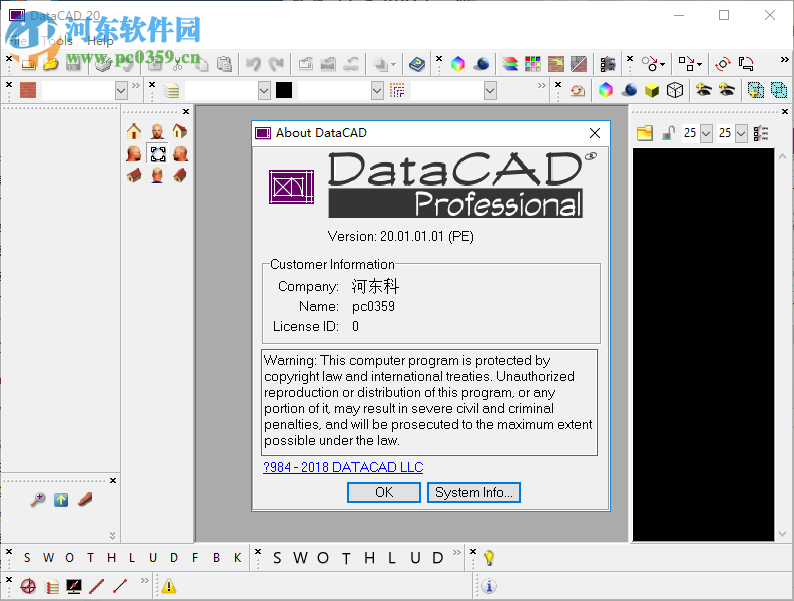The width and height of the screenshot is (794, 601).
Task: Click the rotate objects icon with red arrows
Action: click(x=723, y=64)
